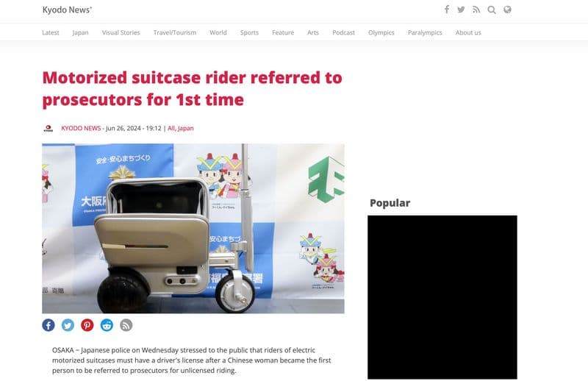The height and width of the screenshot is (381, 588).
Task: Open the globe language icon
Action: tap(507, 10)
